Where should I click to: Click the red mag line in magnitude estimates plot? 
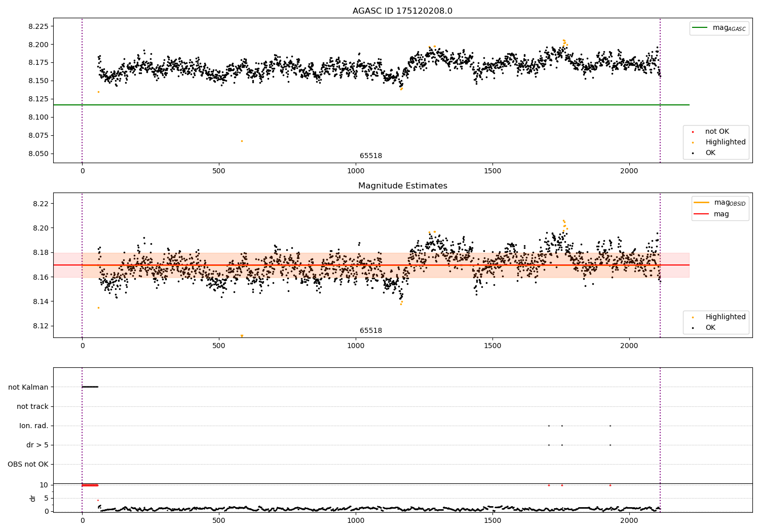[371, 265]
